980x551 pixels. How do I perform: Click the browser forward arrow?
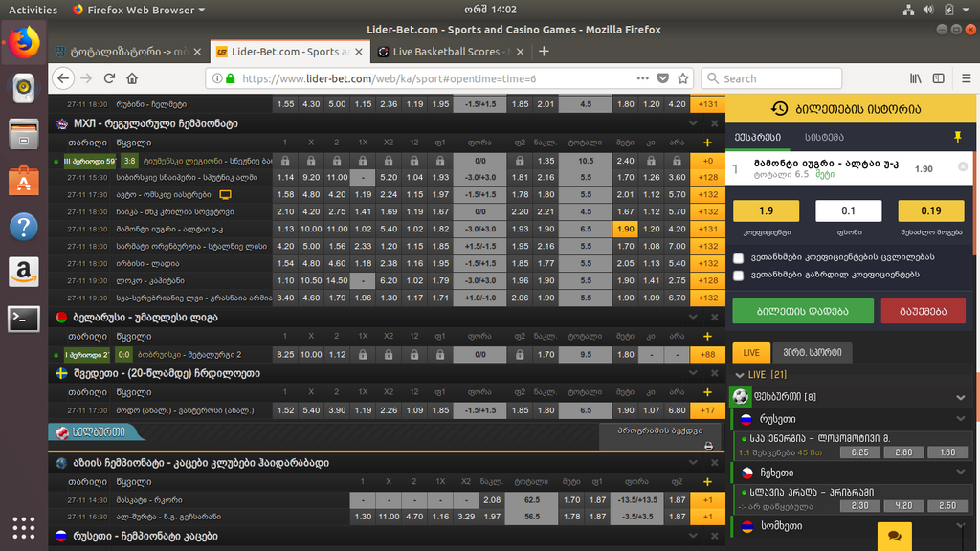(x=86, y=78)
